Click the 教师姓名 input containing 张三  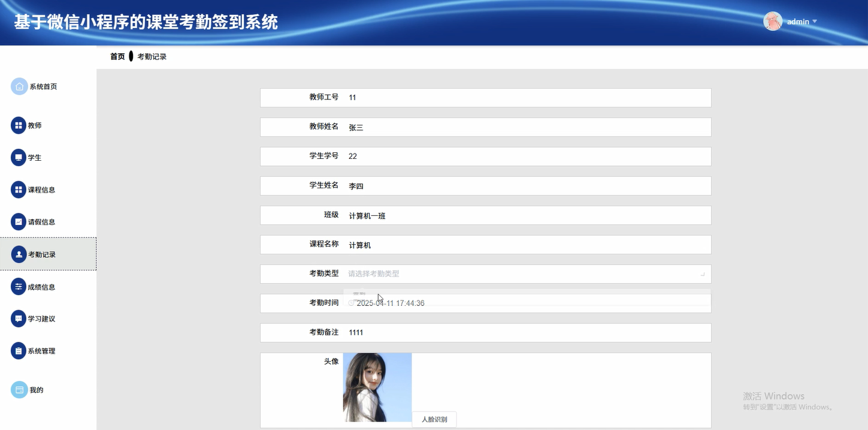click(527, 127)
